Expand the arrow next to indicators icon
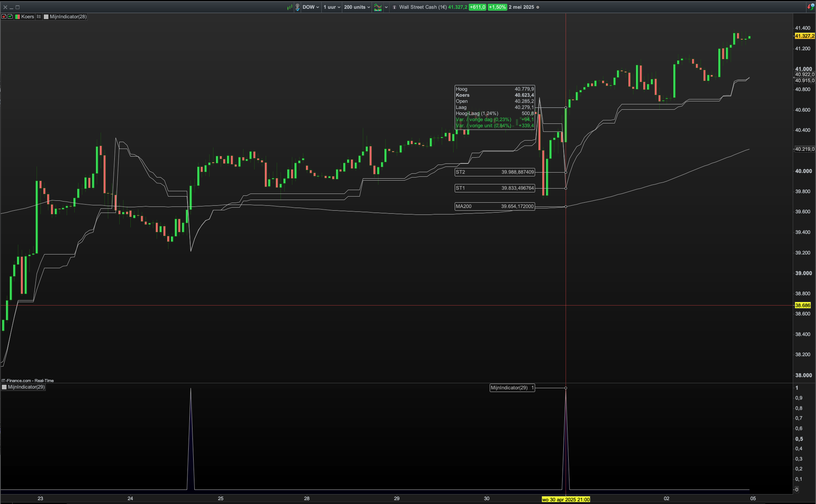 (x=386, y=7)
